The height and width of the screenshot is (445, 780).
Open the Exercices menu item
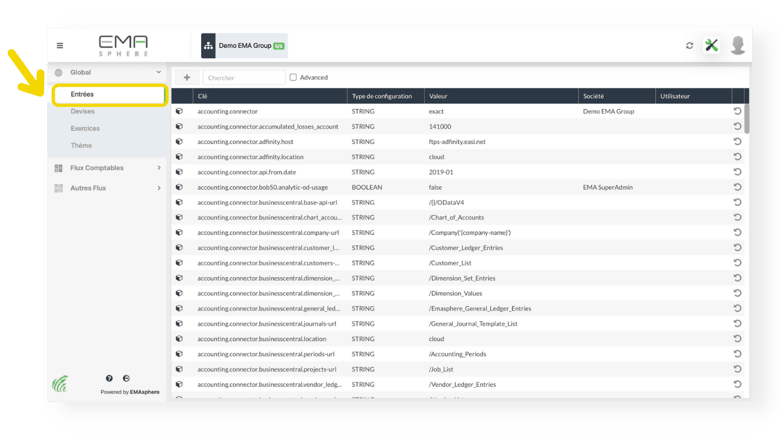pyautogui.click(x=85, y=129)
